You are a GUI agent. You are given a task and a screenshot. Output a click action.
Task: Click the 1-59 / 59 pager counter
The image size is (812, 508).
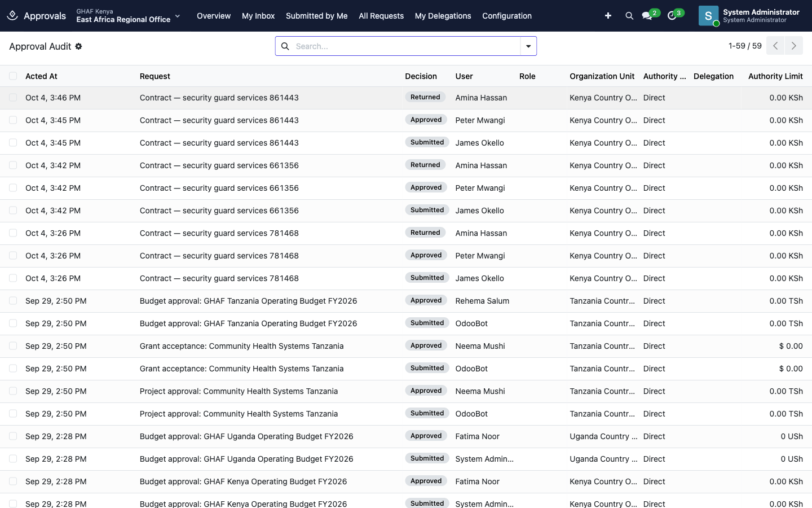(745, 46)
